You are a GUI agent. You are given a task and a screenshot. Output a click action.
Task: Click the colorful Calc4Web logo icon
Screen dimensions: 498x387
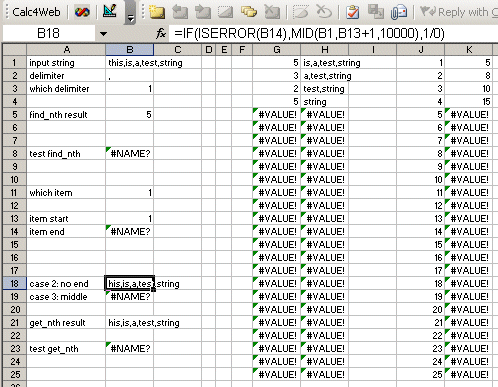pos(82,12)
